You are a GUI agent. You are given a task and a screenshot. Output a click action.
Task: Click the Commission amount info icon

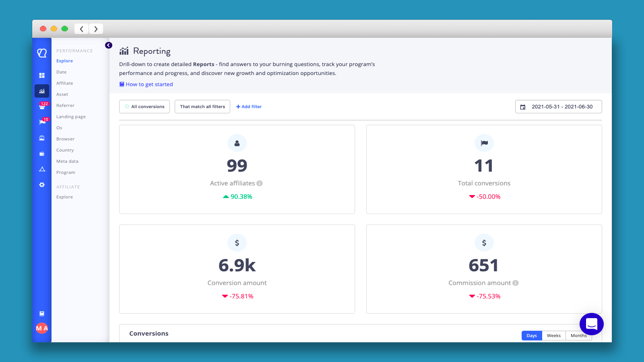516,283
